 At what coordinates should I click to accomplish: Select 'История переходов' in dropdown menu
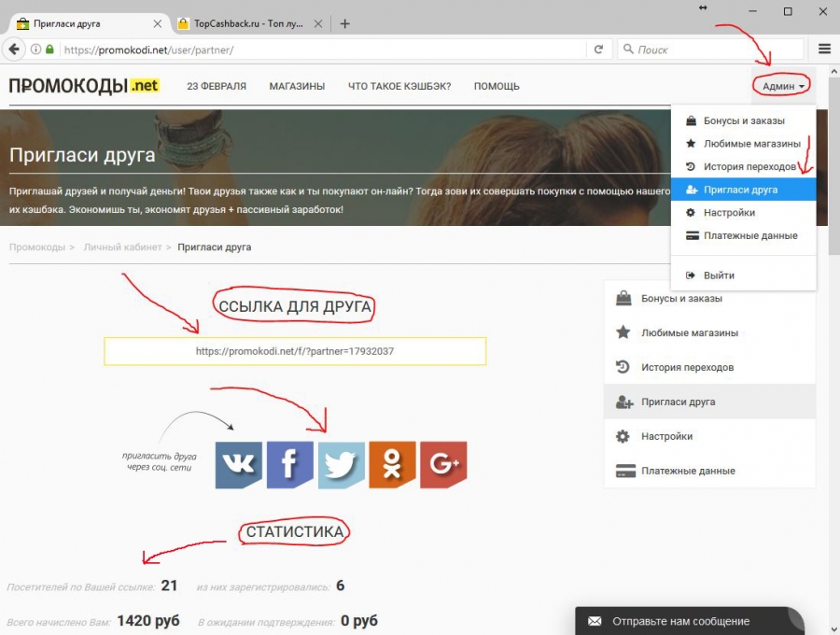(744, 166)
